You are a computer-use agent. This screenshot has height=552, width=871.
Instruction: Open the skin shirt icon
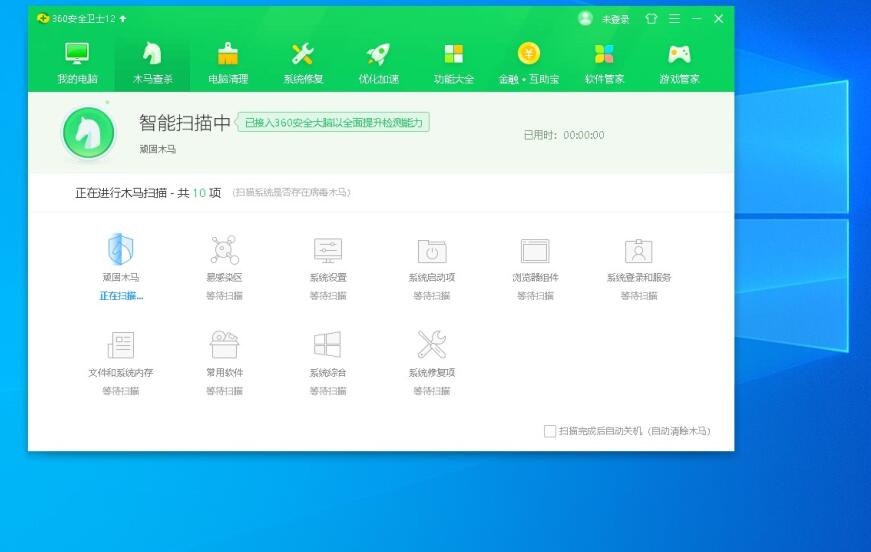coord(652,19)
